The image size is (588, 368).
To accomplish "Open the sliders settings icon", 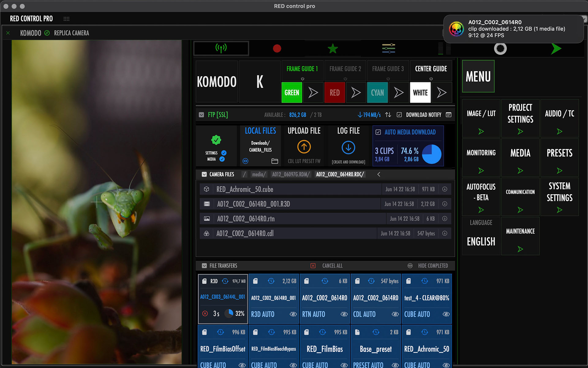I will pos(388,48).
